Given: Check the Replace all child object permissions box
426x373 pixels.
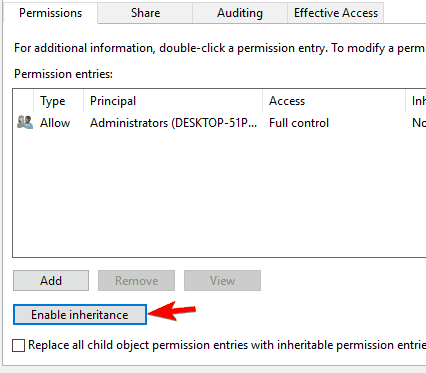Looking at the screenshot, I should 18,345.
